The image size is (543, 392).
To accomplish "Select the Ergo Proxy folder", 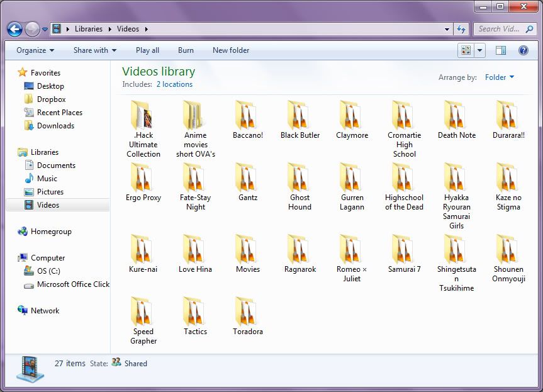I will click(x=143, y=182).
